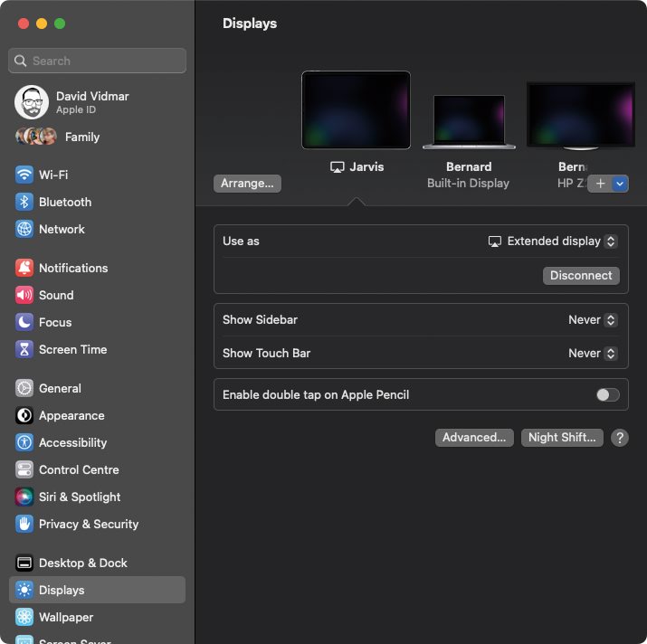The height and width of the screenshot is (644, 647).
Task: Toggle Enable double tap on Apple Pencil
Action: [x=608, y=395]
